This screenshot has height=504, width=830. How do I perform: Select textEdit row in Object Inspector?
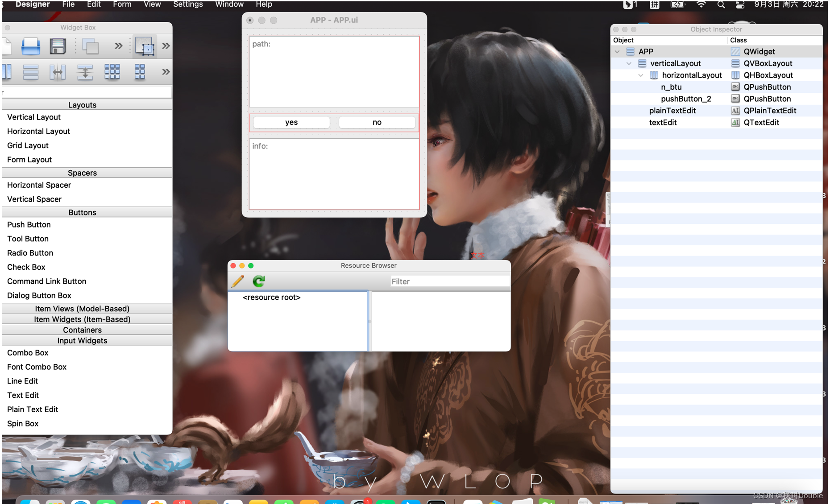716,122
